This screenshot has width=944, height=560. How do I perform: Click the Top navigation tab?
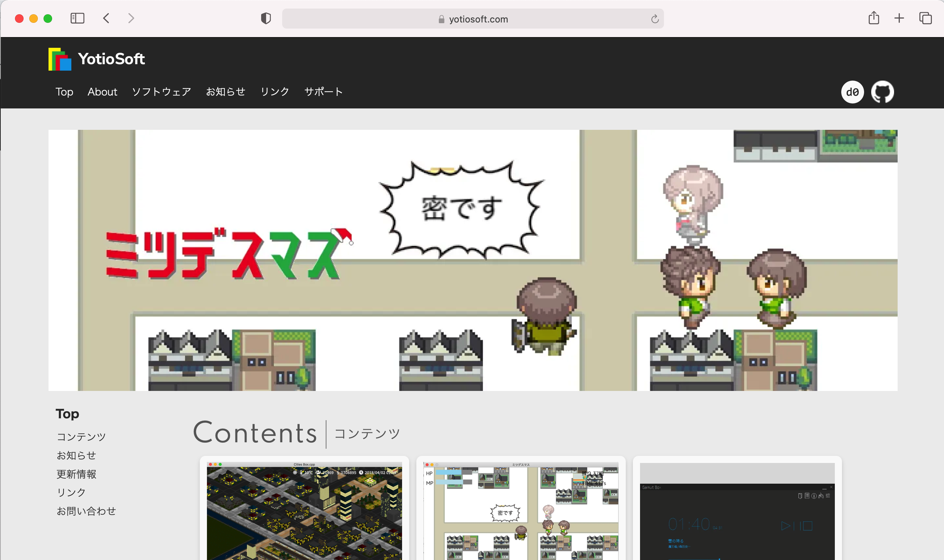pos(64,91)
